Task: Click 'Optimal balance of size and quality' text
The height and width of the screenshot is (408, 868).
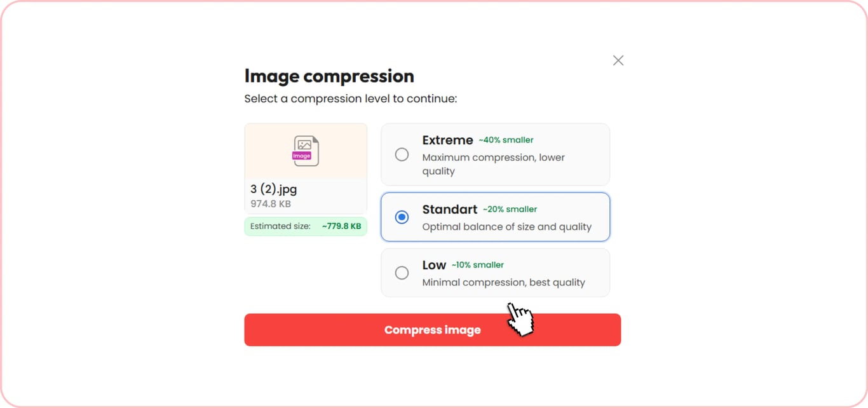Action: [x=507, y=227]
